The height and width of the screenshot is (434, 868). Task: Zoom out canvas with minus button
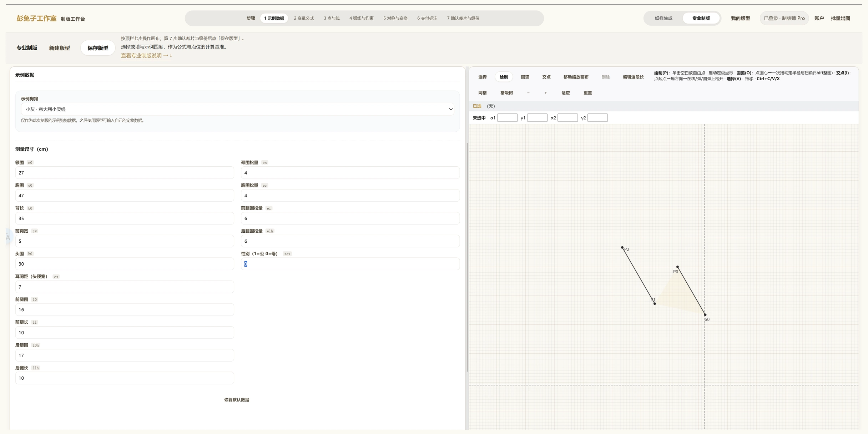click(528, 93)
